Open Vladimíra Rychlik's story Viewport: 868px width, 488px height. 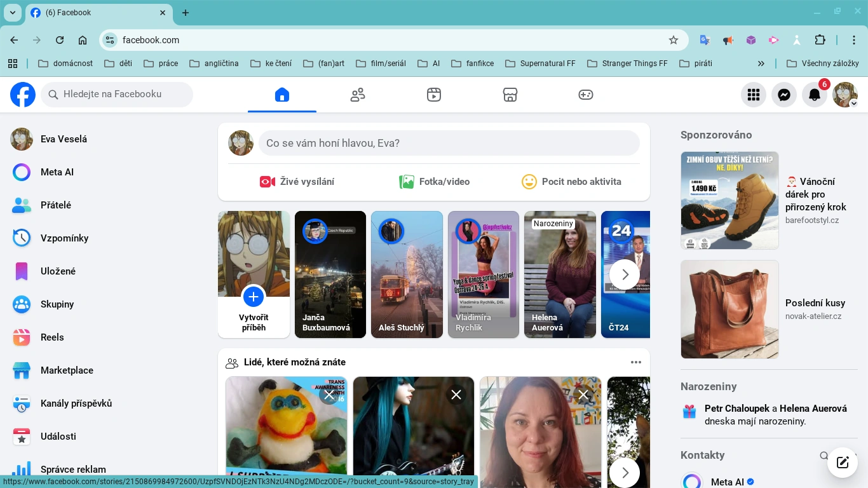[484, 274]
